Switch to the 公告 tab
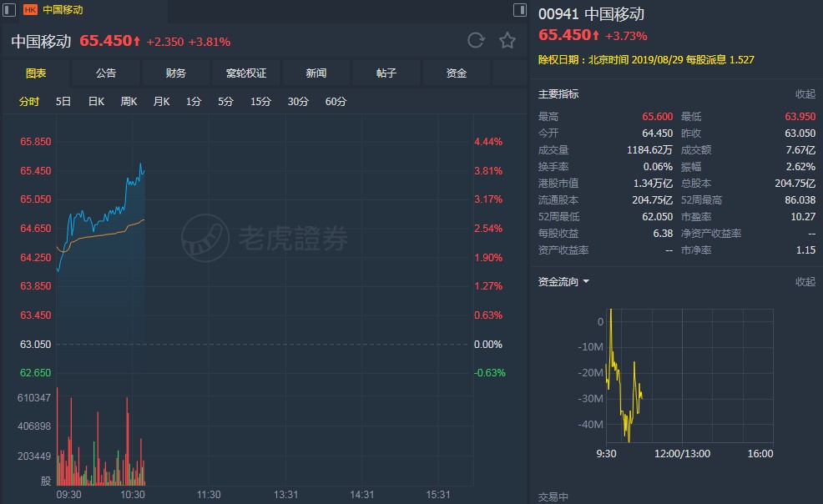This screenshot has width=823, height=504. coord(106,73)
